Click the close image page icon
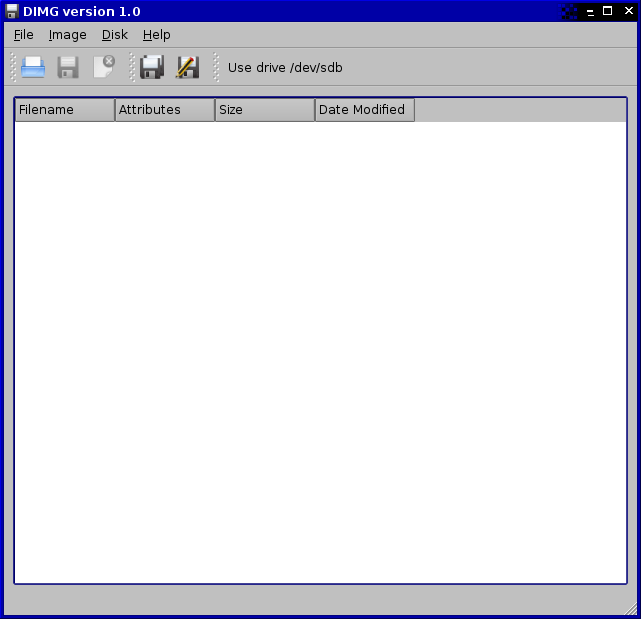 [103, 67]
